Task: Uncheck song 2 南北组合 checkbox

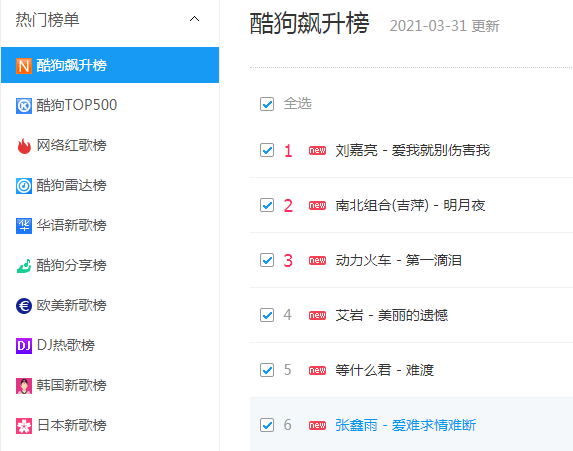Action: (x=267, y=205)
